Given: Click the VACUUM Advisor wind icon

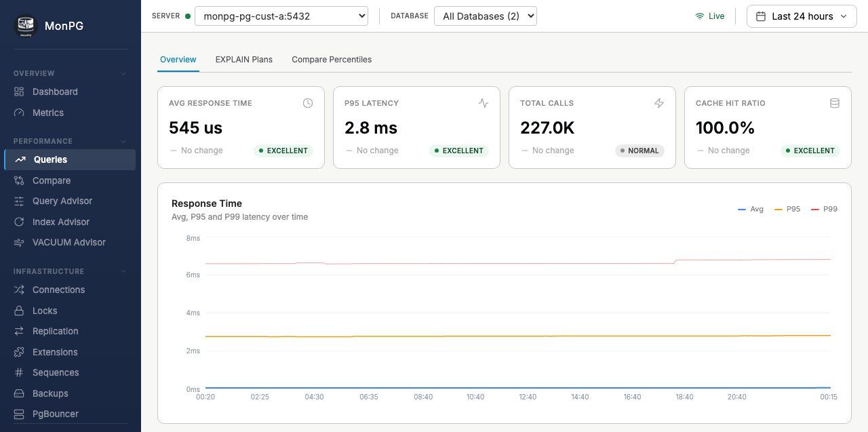Looking at the screenshot, I should click(x=19, y=242).
